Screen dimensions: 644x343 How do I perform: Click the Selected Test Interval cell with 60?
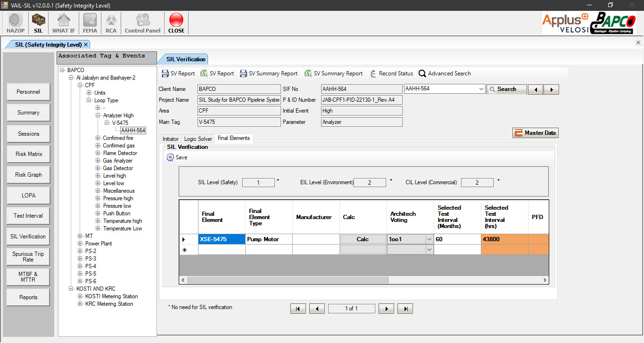click(456, 239)
